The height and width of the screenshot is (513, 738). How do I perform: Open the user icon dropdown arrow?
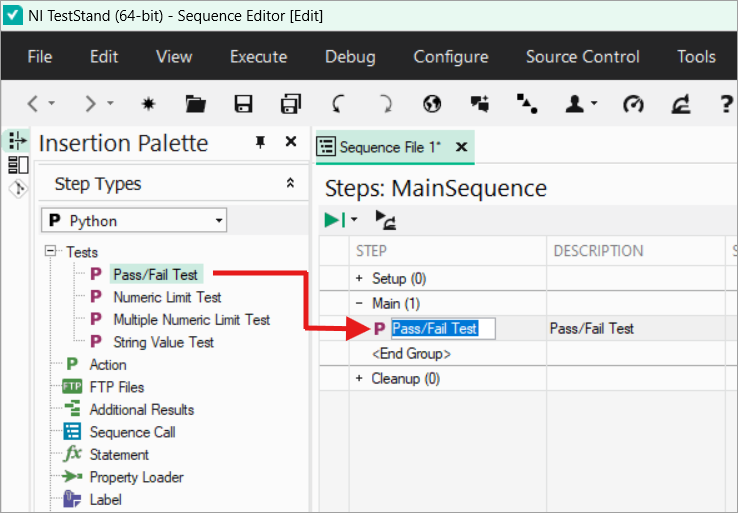(594, 103)
